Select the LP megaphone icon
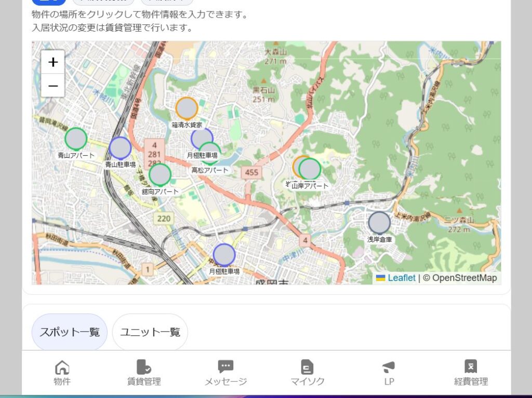This screenshot has width=532, height=398. point(389,368)
